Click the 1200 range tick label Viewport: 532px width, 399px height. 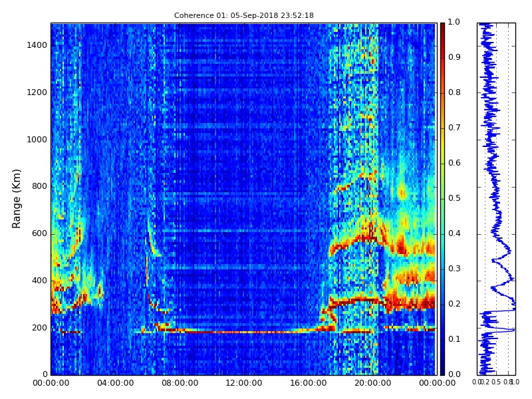click(x=37, y=92)
